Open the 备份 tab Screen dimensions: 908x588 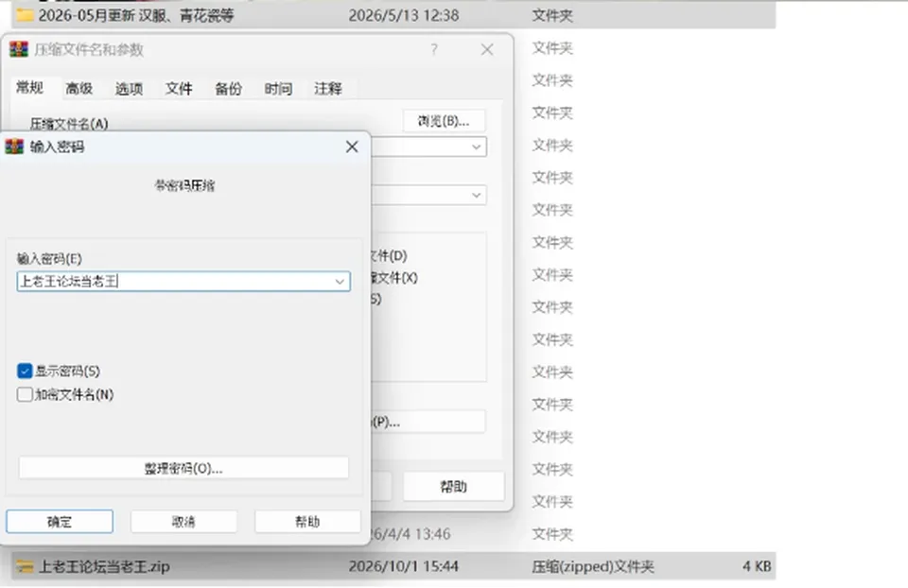(229, 89)
